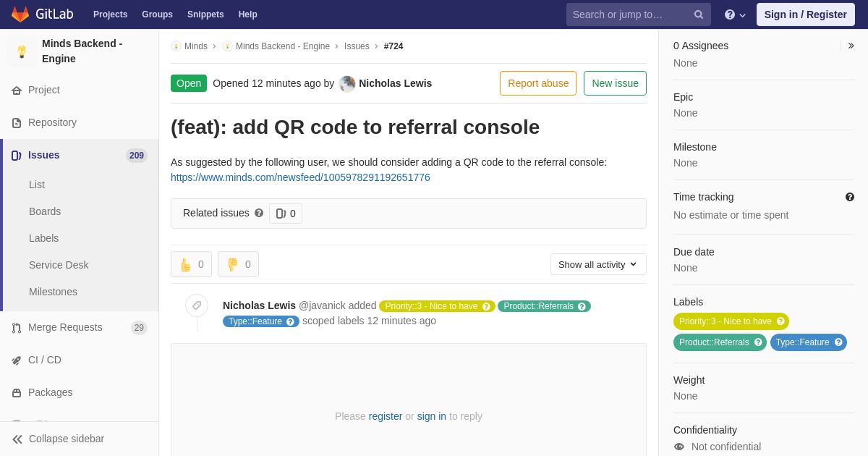Click the Repository file icon in sidebar
This screenshot has width=868, height=456.
[x=17, y=123]
